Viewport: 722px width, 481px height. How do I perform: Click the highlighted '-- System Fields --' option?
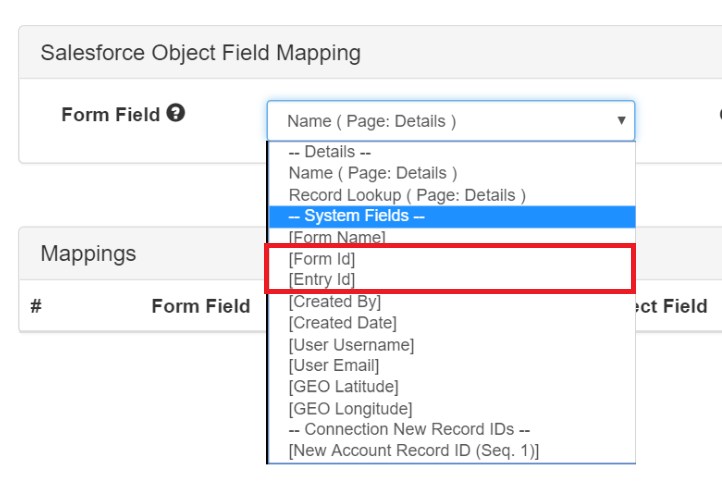(451, 216)
